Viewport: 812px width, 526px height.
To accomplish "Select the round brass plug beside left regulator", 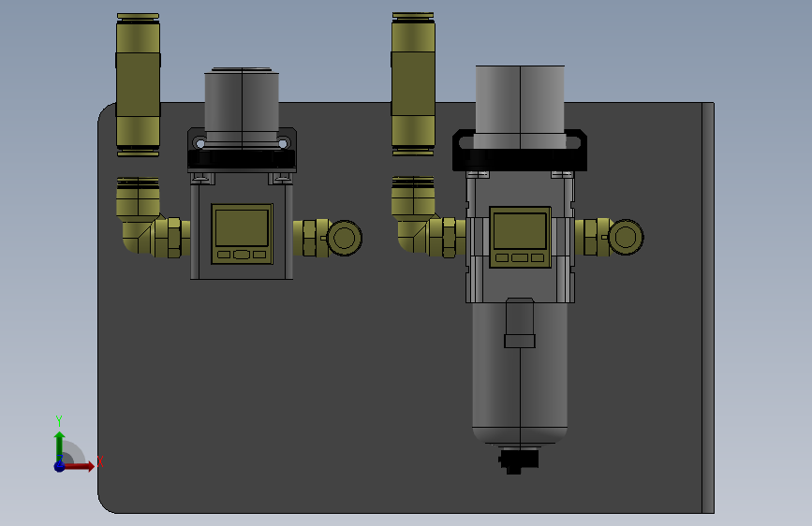I will [345, 238].
